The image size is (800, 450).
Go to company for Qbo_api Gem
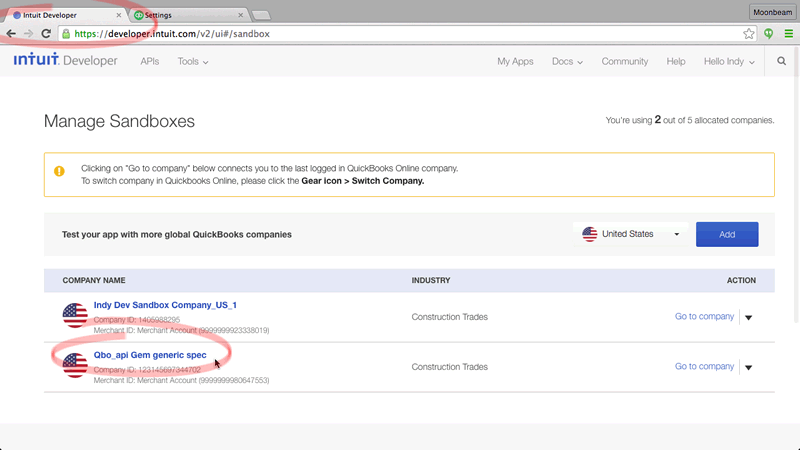704,366
